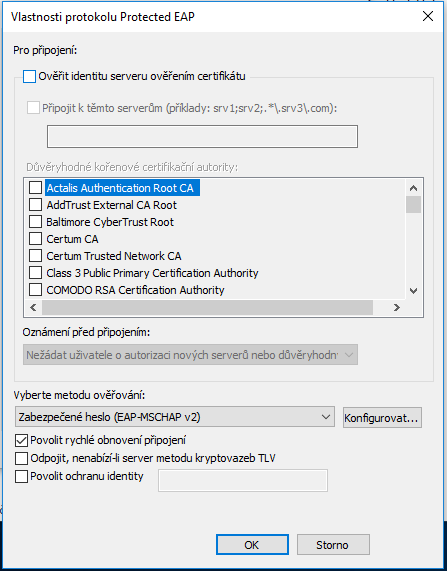This screenshot has height=571, width=447.
Task: Click the horizontal scrollbar right arrow
Action: [x=397, y=308]
